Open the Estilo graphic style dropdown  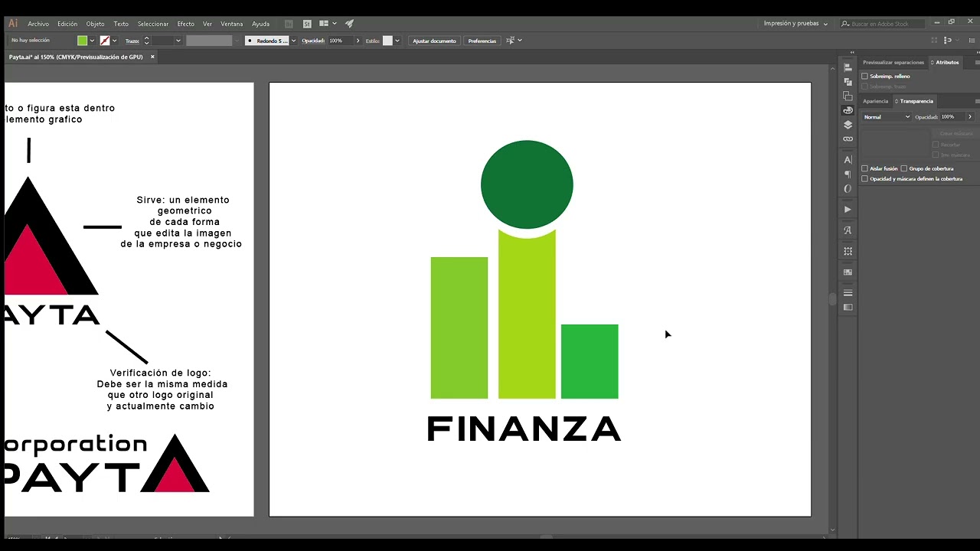(397, 41)
